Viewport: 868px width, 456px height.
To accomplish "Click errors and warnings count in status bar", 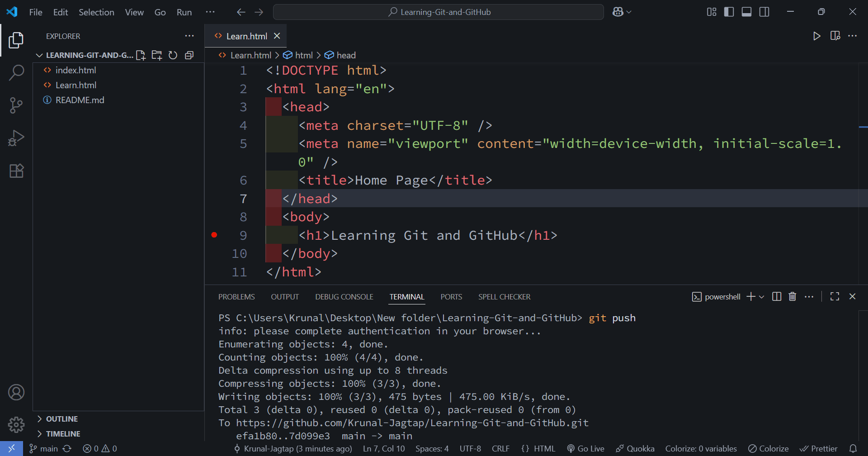I will [100, 449].
